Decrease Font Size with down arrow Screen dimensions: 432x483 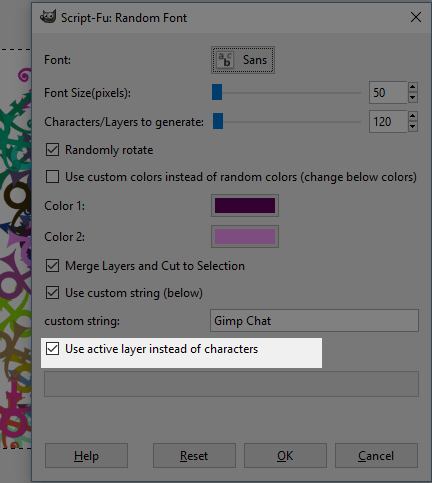413,98
